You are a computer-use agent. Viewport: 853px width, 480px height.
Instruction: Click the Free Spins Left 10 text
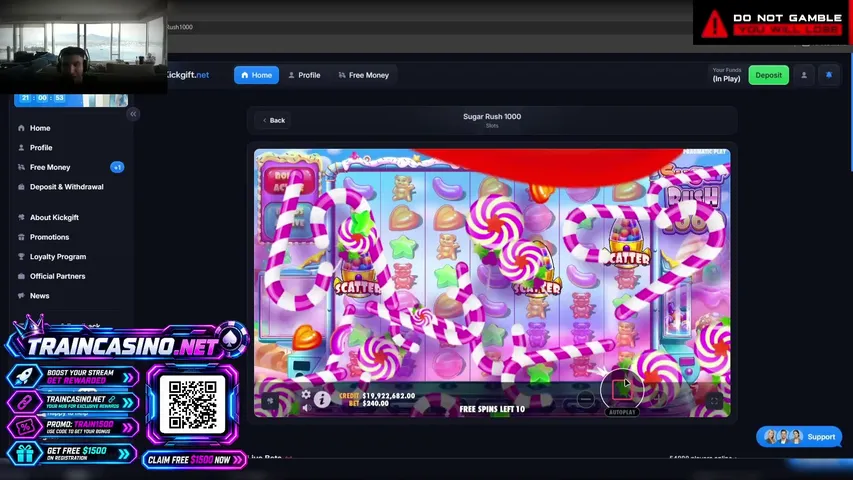coord(492,409)
